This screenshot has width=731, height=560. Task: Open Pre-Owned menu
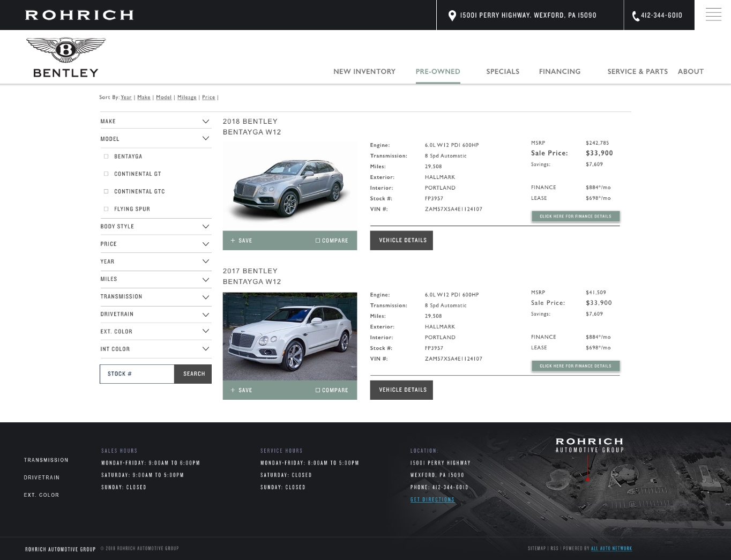(x=438, y=71)
